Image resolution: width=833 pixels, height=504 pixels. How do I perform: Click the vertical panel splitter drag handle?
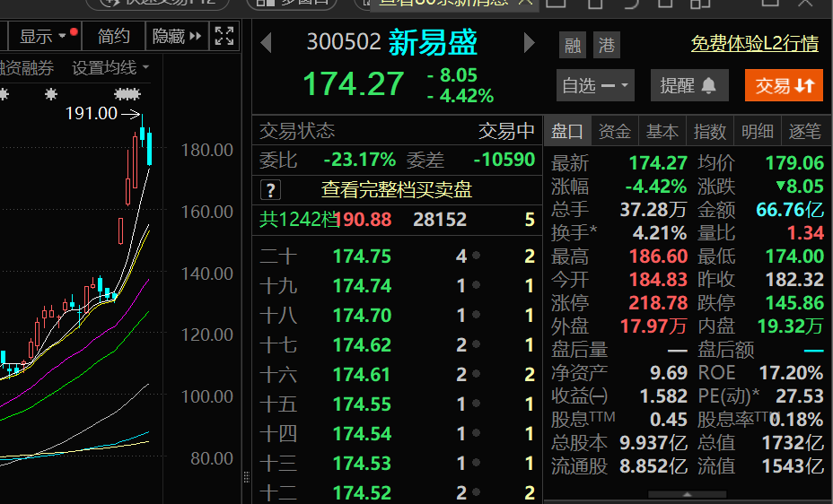247,477
